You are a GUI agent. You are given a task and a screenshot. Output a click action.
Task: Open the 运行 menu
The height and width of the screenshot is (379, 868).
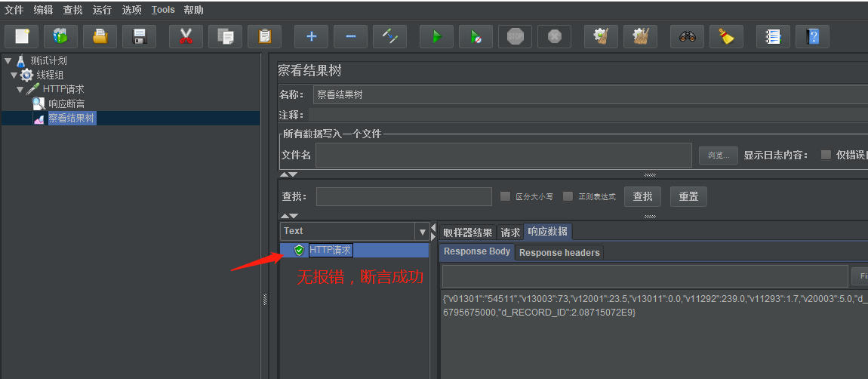[x=103, y=10]
